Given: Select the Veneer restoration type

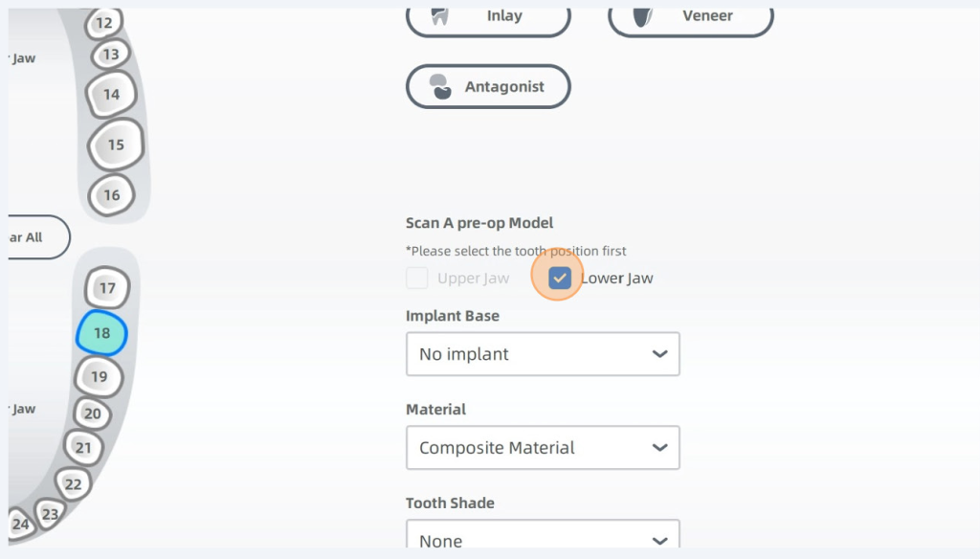Looking at the screenshot, I should pyautogui.click(x=690, y=16).
